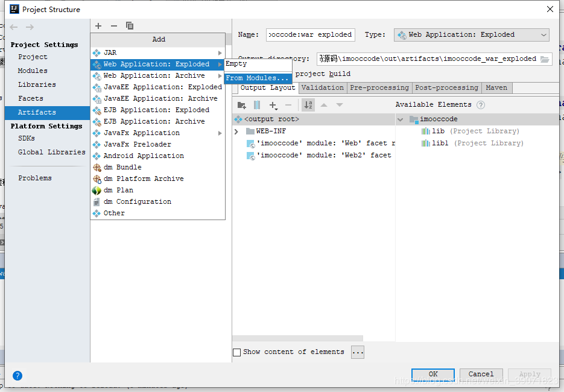Screen dimensions: 564x392
Task: Toggle sort elements alphabetically
Action: click(x=308, y=104)
